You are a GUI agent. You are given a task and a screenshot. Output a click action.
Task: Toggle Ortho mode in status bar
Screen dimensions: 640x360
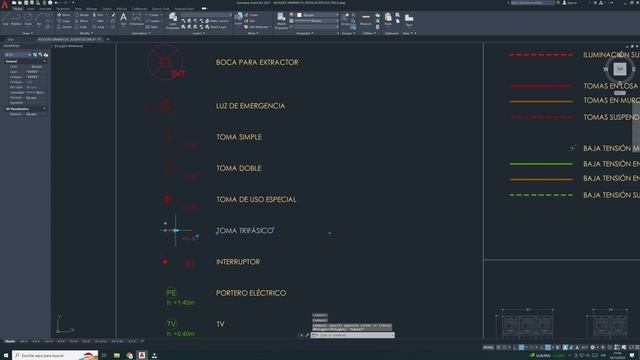(x=516, y=347)
